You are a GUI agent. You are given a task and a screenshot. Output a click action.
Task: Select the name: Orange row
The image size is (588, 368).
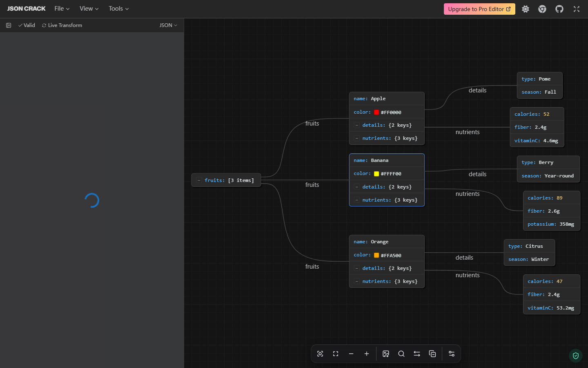[x=387, y=242]
